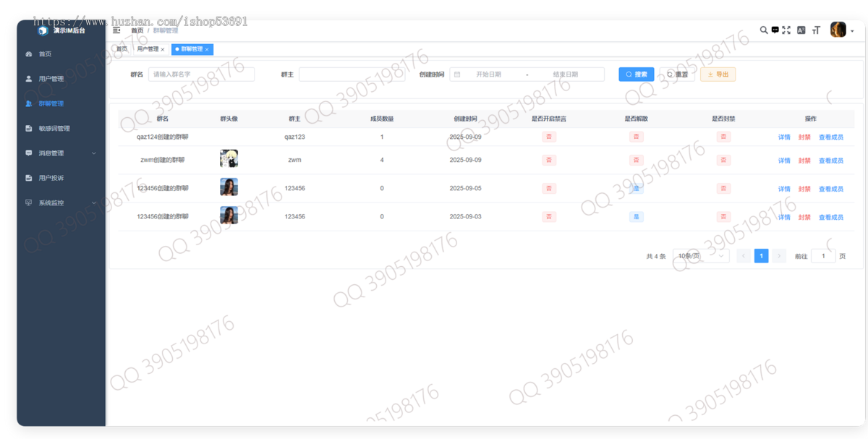
Task: Click the language switch icon in header
Action: click(801, 30)
